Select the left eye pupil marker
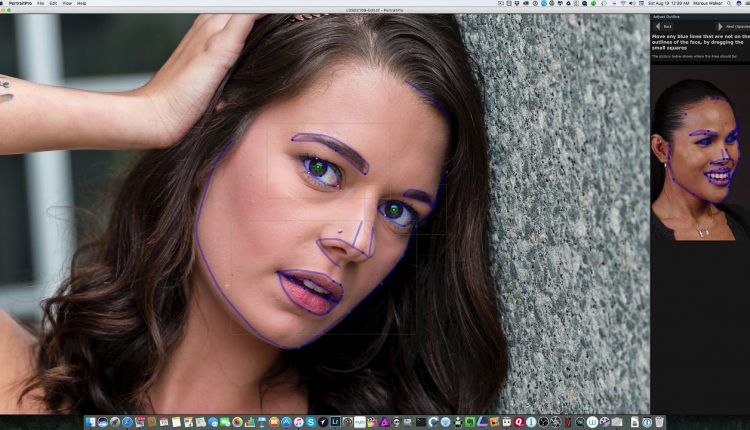Screen dimensions: 750x430 [x=318, y=167]
